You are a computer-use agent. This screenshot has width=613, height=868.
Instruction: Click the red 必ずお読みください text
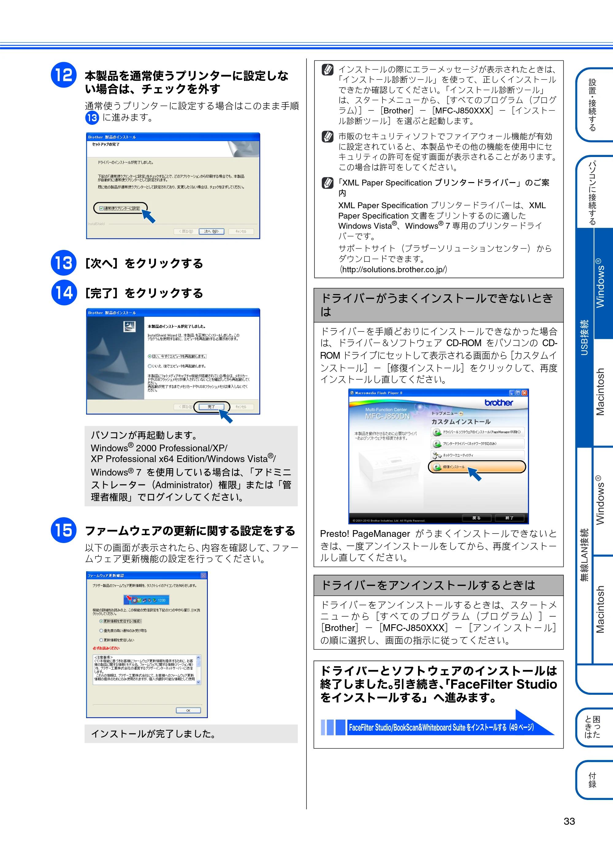coord(106,648)
